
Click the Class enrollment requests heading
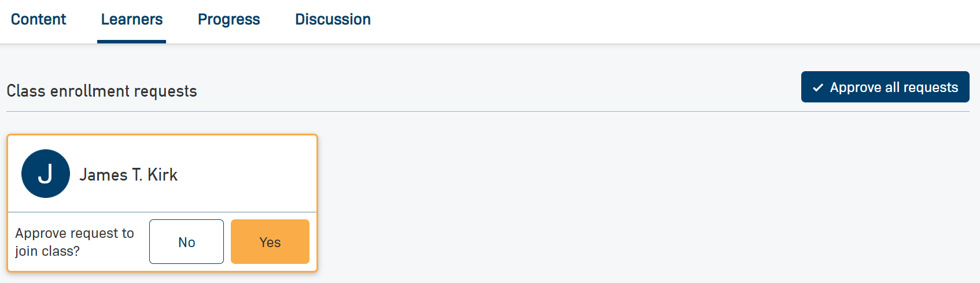[x=102, y=91]
